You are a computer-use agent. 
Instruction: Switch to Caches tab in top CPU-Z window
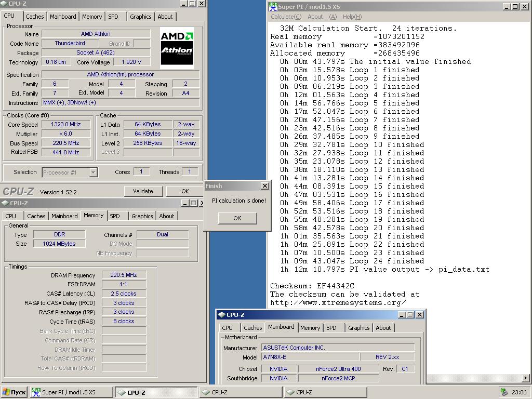(x=35, y=17)
